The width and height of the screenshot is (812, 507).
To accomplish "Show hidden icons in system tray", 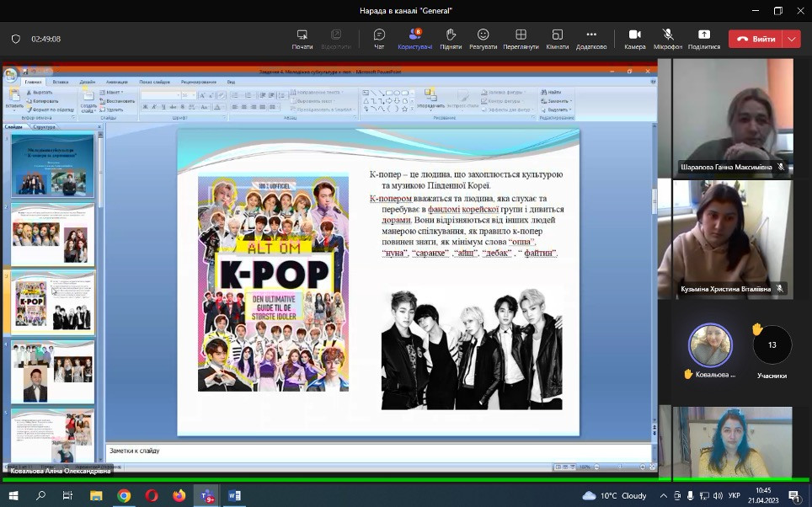I will click(x=665, y=496).
